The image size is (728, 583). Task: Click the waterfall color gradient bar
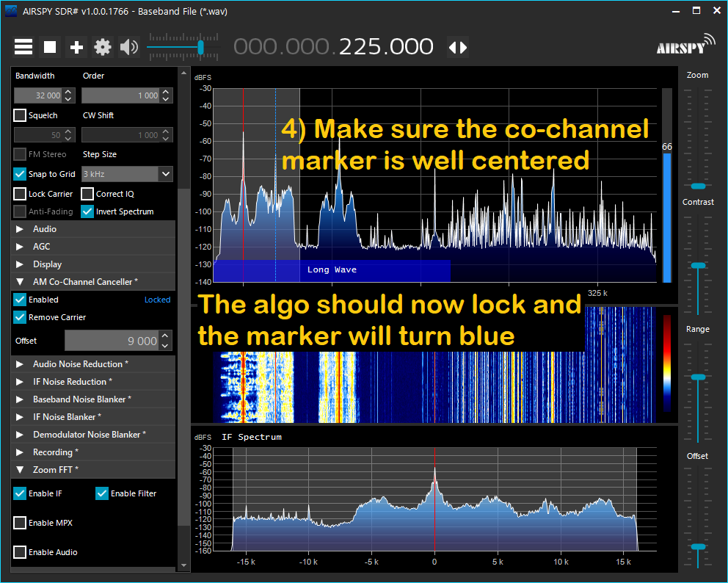click(667, 363)
